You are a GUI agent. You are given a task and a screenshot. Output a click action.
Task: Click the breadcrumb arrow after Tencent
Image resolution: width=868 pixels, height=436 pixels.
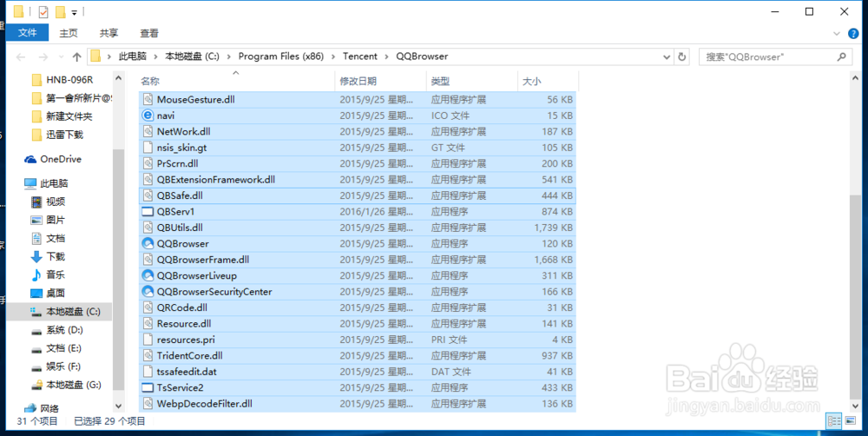[386, 56]
